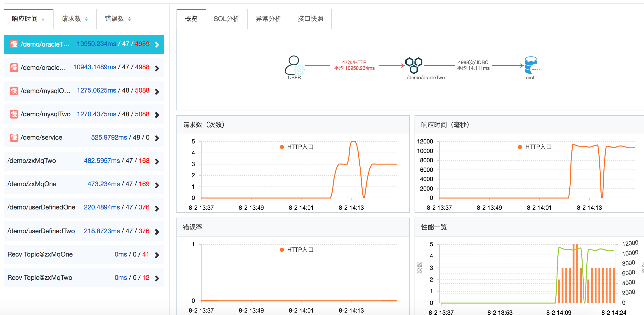Expand the /demo/zxMqTwo row arrow
644x315 pixels.
tap(157, 162)
